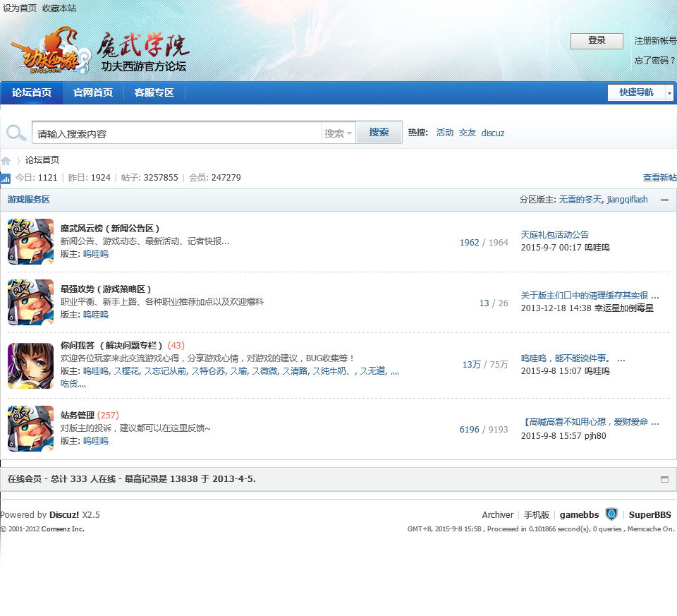This screenshot has width=677, height=616.
Task: Click the search input field
Action: [x=176, y=133]
